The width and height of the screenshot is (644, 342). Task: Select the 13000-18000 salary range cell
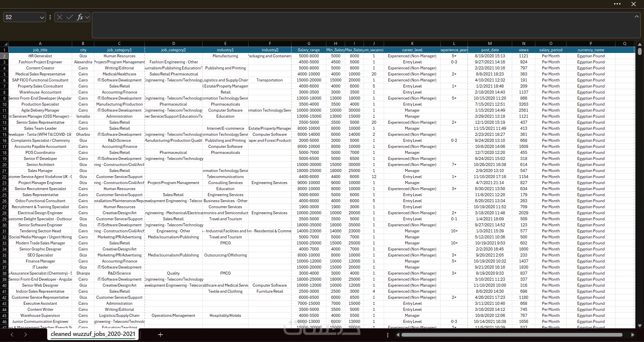pyautogui.click(x=309, y=98)
